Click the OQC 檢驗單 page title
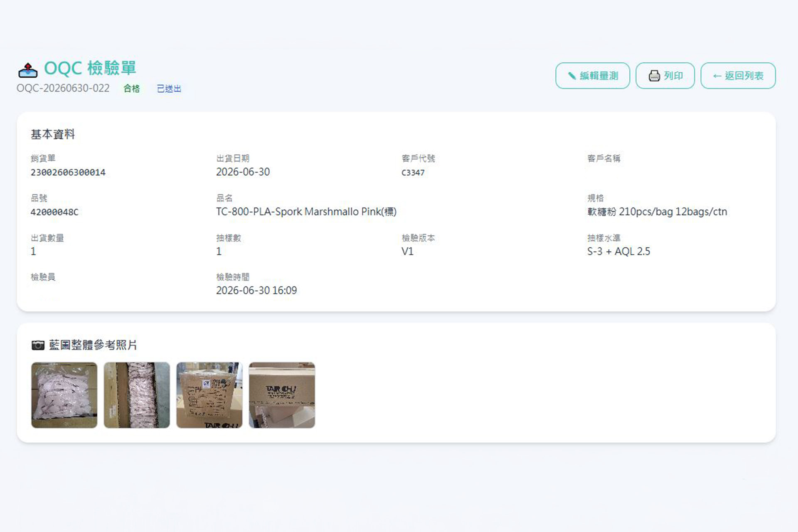This screenshot has height=532, width=798. coord(90,68)
